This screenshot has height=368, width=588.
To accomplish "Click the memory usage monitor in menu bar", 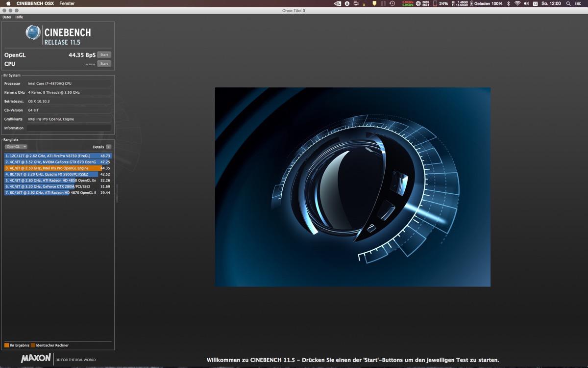I will coord(459,3).
